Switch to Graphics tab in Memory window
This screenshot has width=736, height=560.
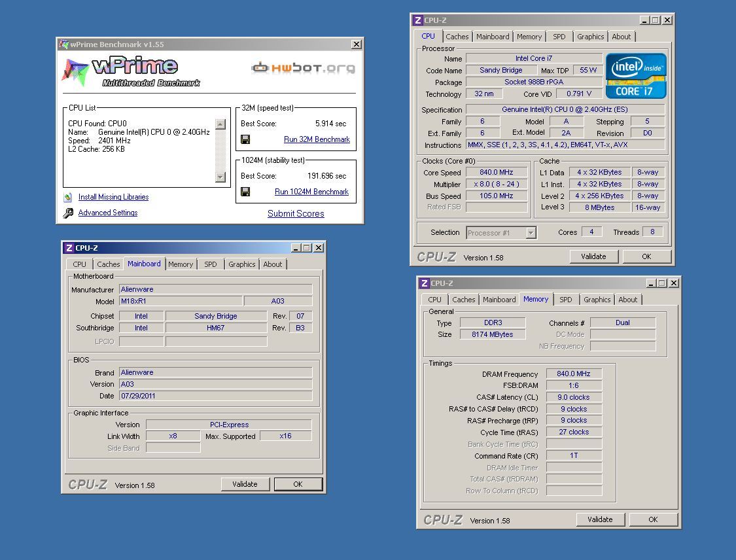point(597,300)
